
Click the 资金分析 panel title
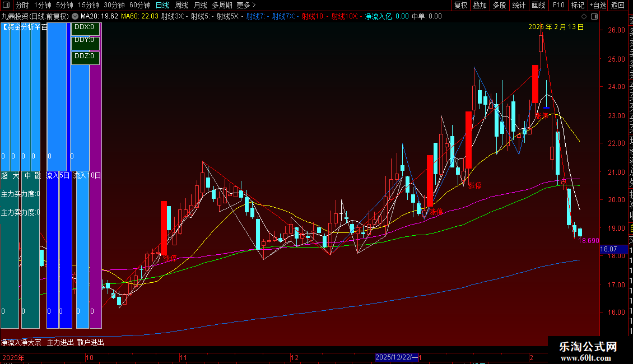[x=24, y=27]
